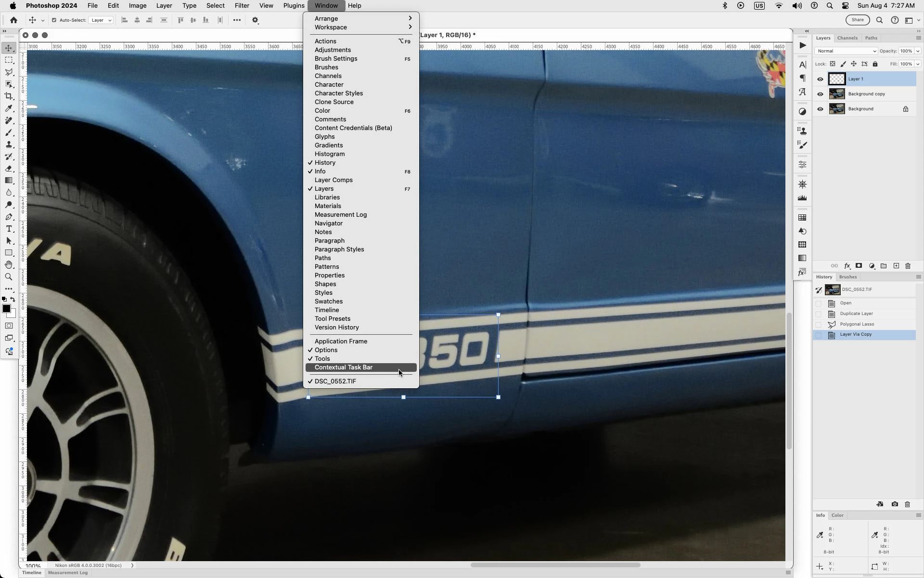Screen dimensions: 924x578
Task: Hide Layer 1 using its eye icon
Action: click(820, 79)
